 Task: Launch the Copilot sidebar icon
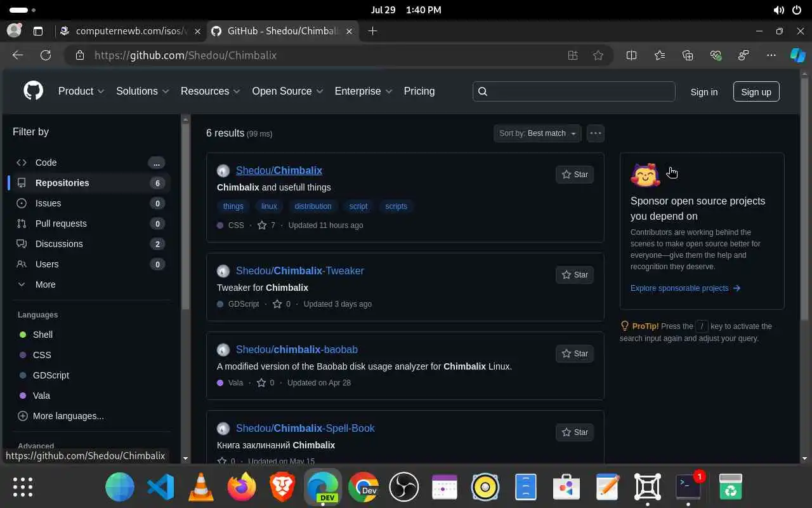pyautogui.click(x=797, y=55)
